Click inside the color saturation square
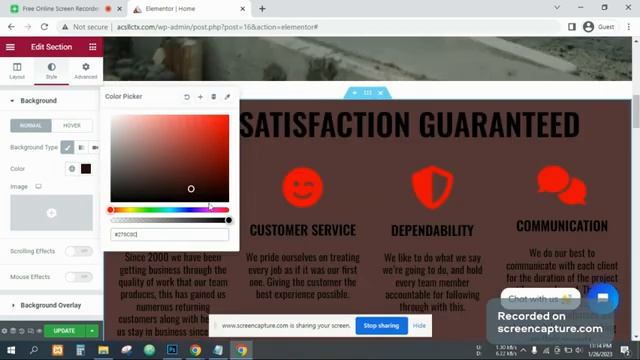Screen dimensions: 640x360 (x=170, y=158)
